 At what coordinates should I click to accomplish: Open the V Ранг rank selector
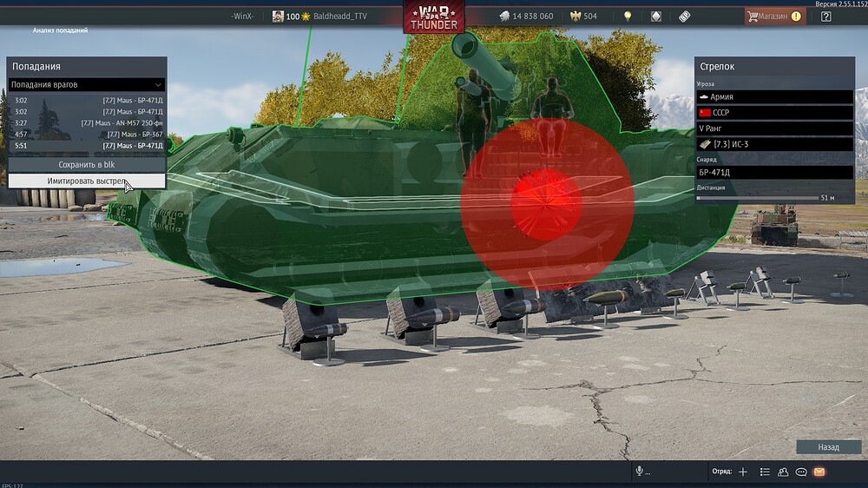(x=774, y=129)
